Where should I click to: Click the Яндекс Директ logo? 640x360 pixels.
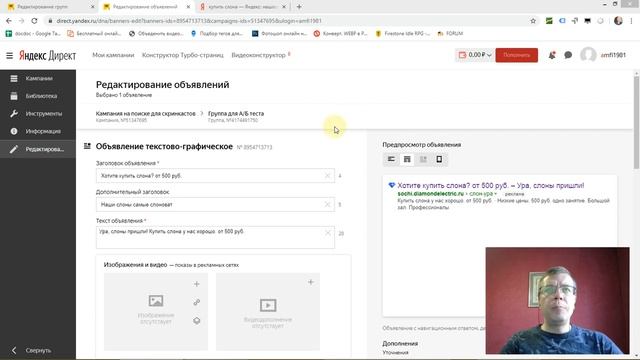pyautogui.click(x=47, y=56)
